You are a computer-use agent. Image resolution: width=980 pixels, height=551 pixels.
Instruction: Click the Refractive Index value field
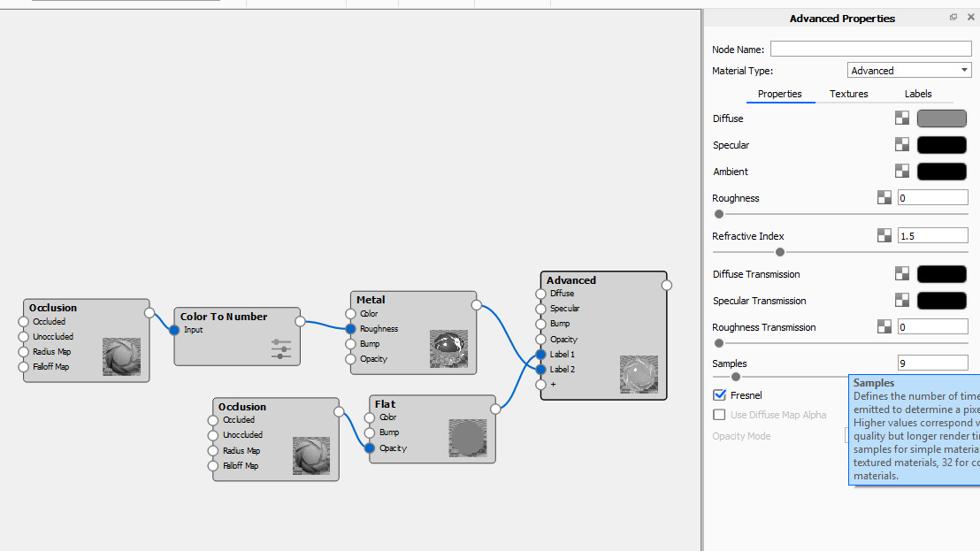coord(932,235)
